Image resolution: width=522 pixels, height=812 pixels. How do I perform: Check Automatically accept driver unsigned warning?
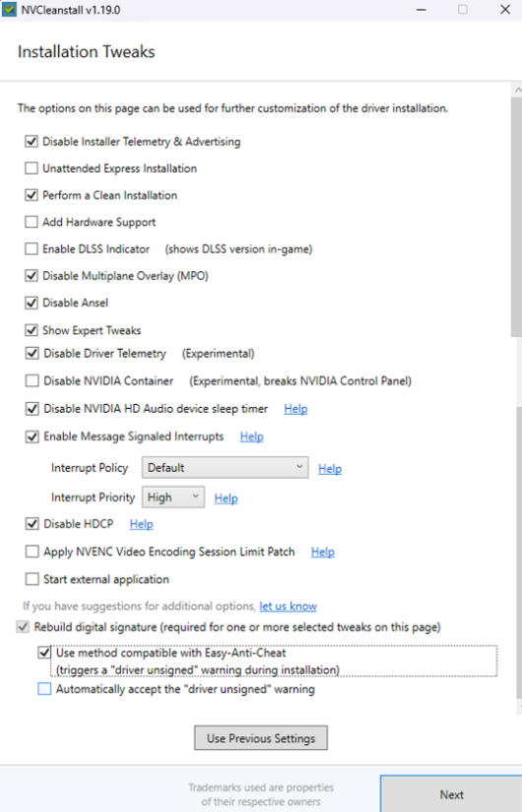(44, 689)
